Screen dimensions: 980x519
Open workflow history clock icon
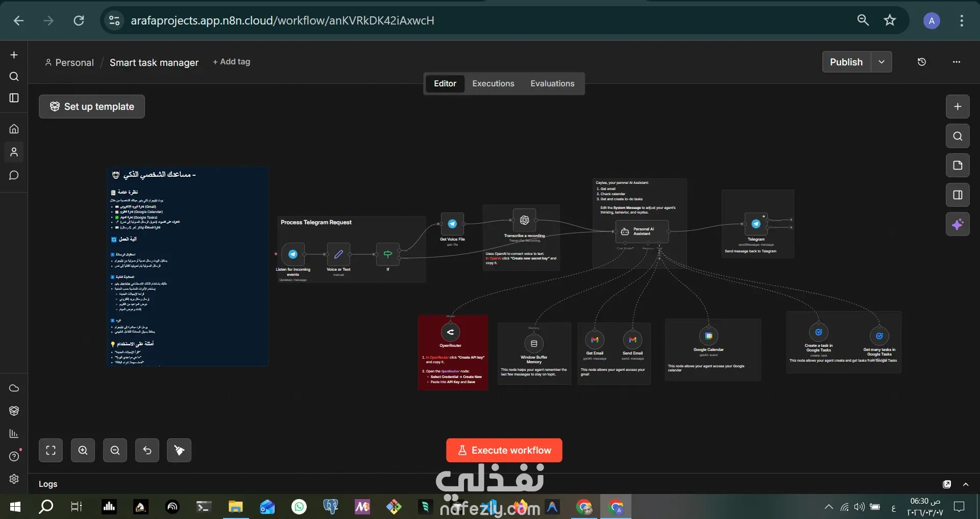point(922,62)
